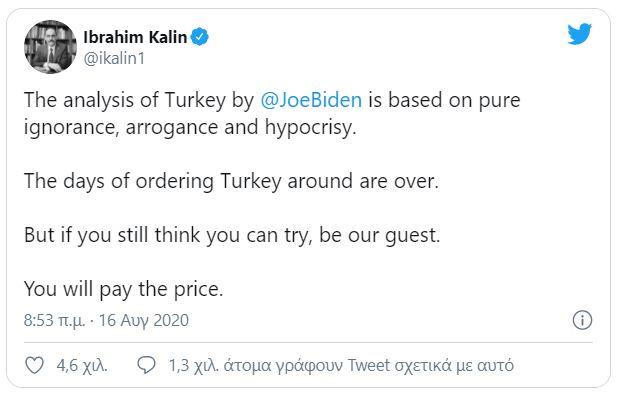Like the tweet with heart icon
Screen dimensions: 620x396
pyautogui.click(x=34, y=365)
